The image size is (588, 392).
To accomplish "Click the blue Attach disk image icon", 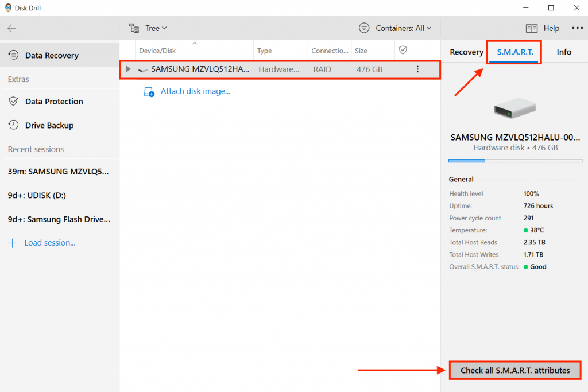I will (149, 91).
